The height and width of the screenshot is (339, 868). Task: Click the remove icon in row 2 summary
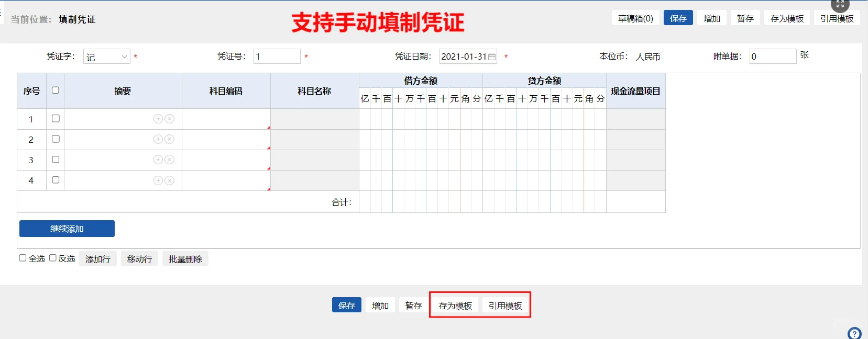169,139
